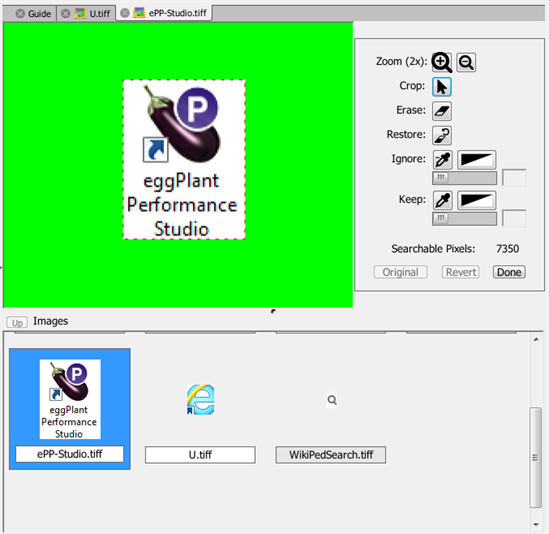The height and width of the screenshot is (534, 549).
Task: Click the Ignore tolerance slider
Action: coord(464,178)
